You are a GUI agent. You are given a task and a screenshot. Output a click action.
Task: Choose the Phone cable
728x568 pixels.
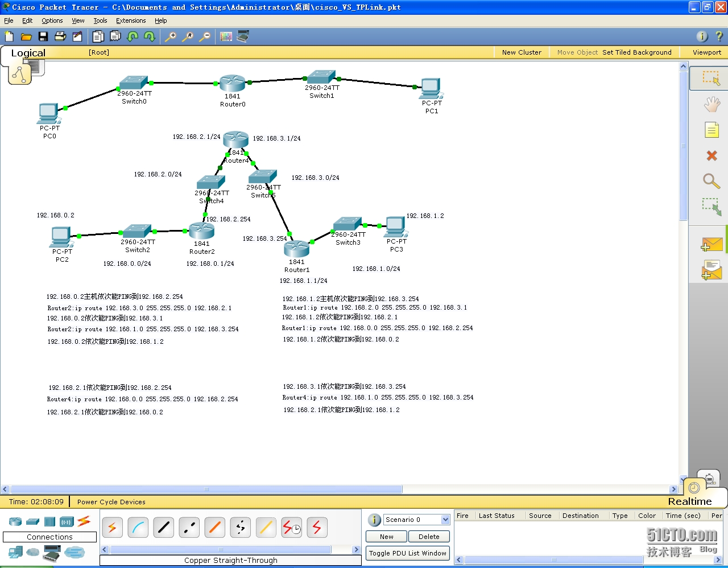point(240,528)
